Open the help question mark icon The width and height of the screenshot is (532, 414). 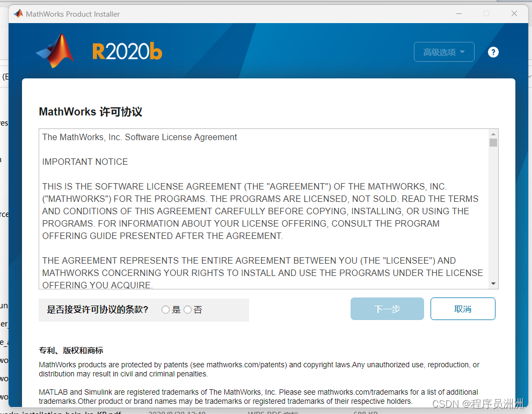pyautogui.click(x=493, y=52)
